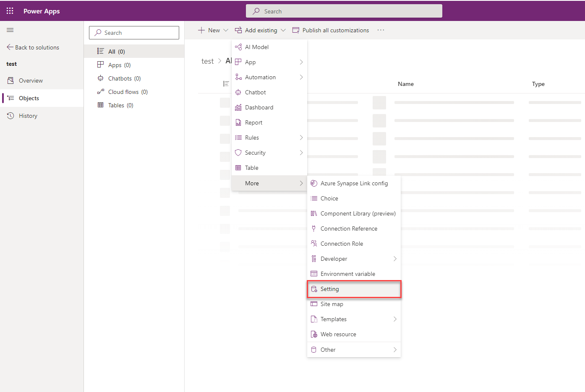Select the Site map option
Viewport: 585px width, 392px height.
coord(332,304)
